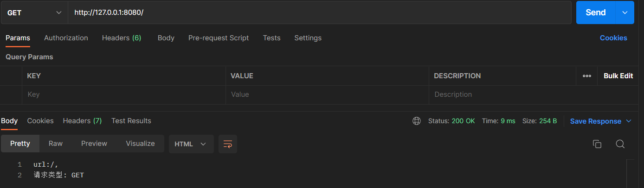Select the Raw view mode
This screenshot has width=644, height=188.
(x=56, y=144)
